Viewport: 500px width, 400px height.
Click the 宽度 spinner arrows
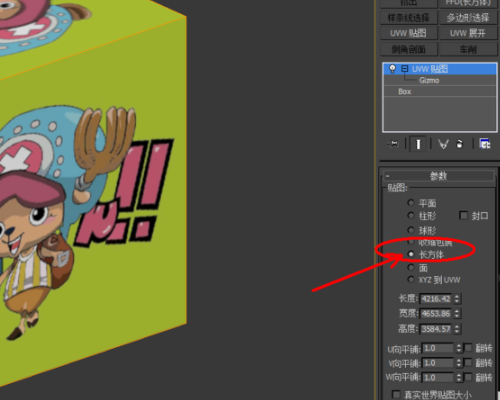pyautogui.click(x=457, y=314)
